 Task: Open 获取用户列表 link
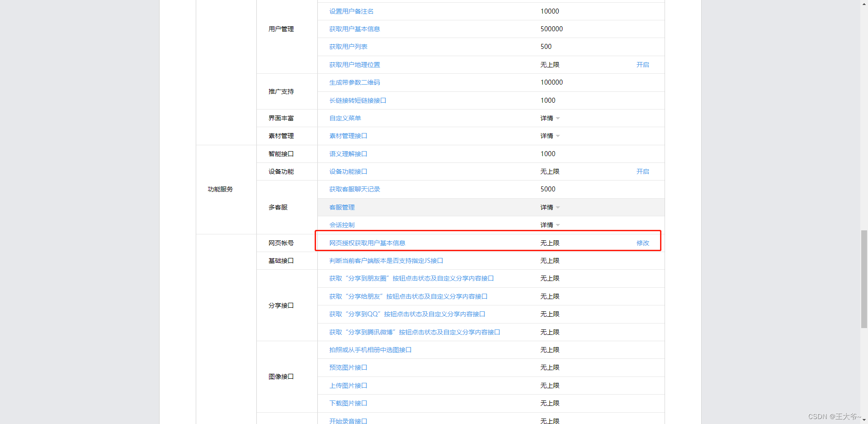tap(348, 47)
